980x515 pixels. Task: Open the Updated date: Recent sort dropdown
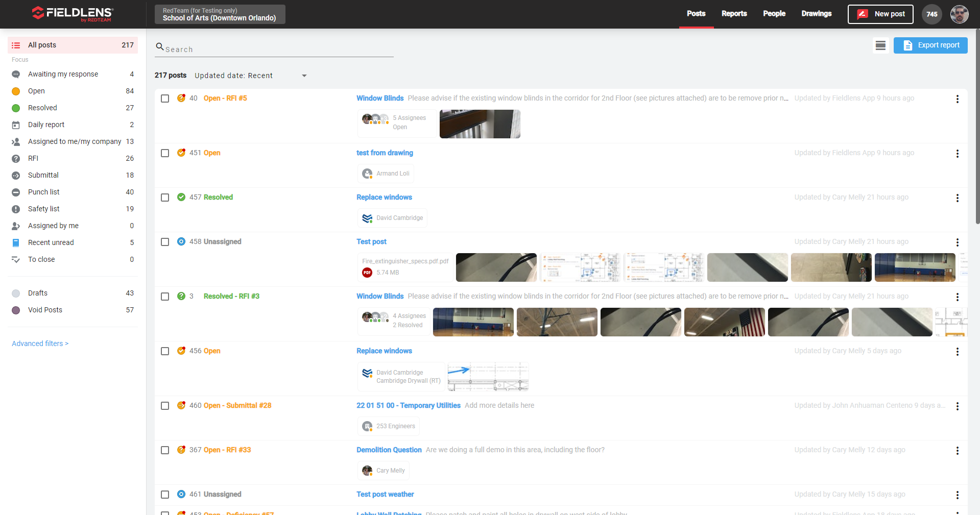point(250,76)
